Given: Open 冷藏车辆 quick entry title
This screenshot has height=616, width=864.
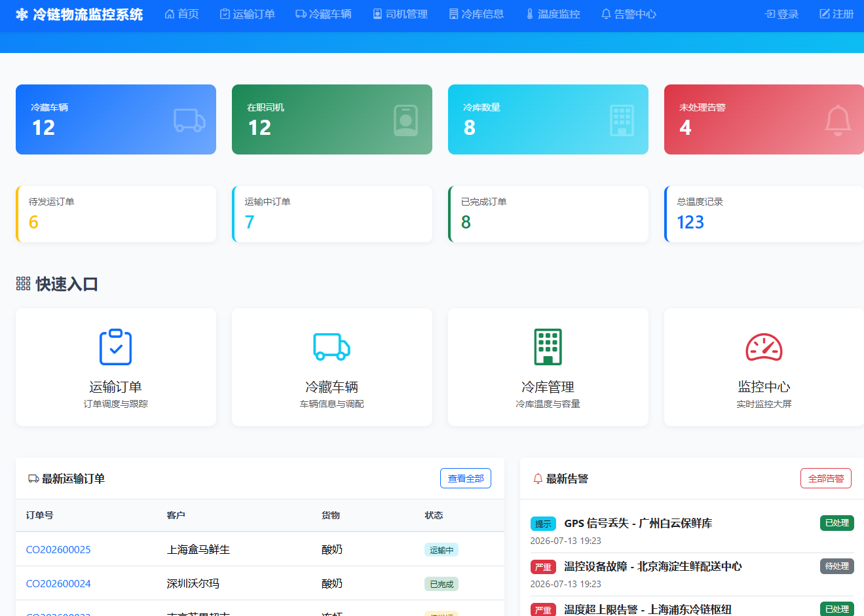Looking at the screenshot, I should point(332,387).
